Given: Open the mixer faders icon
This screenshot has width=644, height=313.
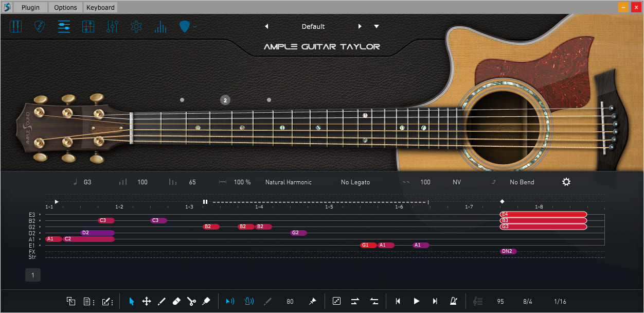Looking at the screenshot, I should tap(112, 26).
